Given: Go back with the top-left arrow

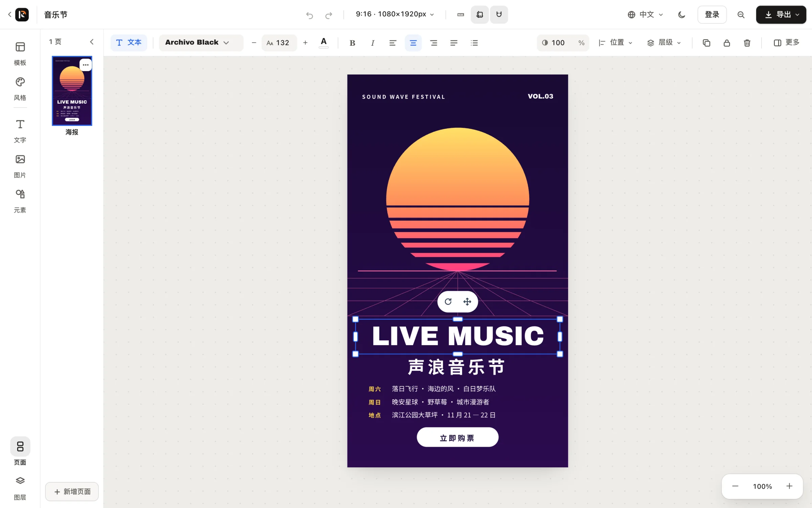Looking at the screenshot, I should (9, 14).
